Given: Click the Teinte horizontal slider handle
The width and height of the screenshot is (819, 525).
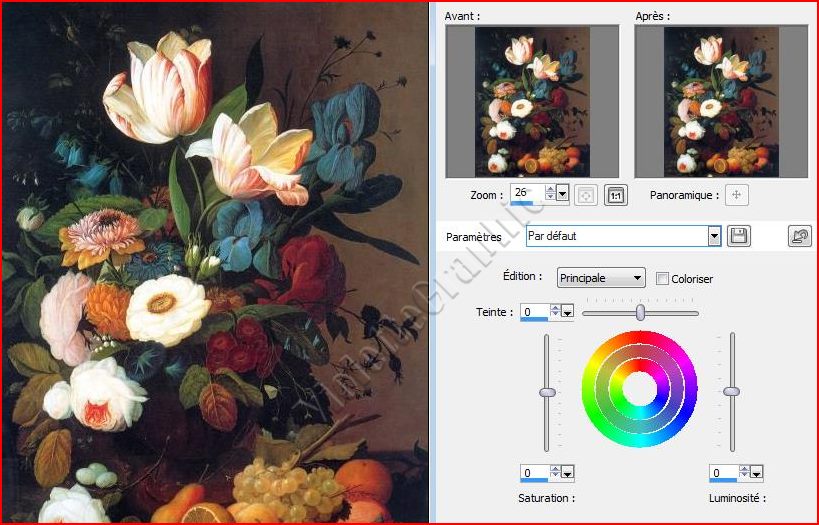Looking at the screenshot, I should (640, 313).
